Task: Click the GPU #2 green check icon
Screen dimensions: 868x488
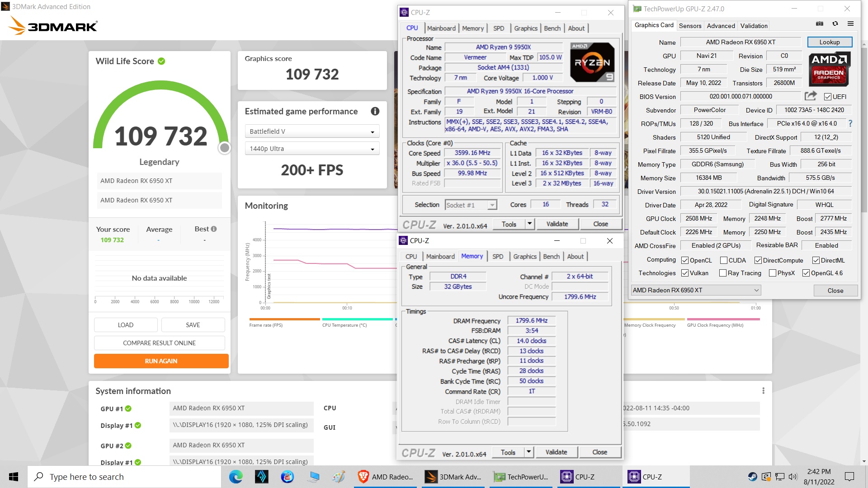Action: pos(128,446)
